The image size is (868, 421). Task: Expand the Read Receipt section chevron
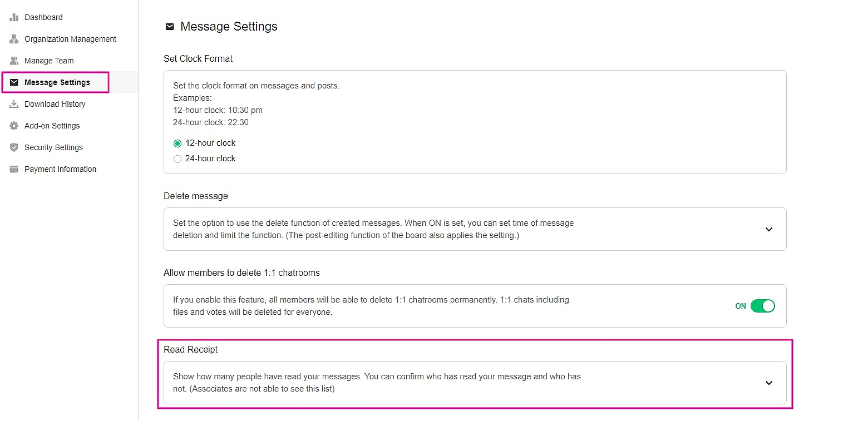tap(769, 383)
